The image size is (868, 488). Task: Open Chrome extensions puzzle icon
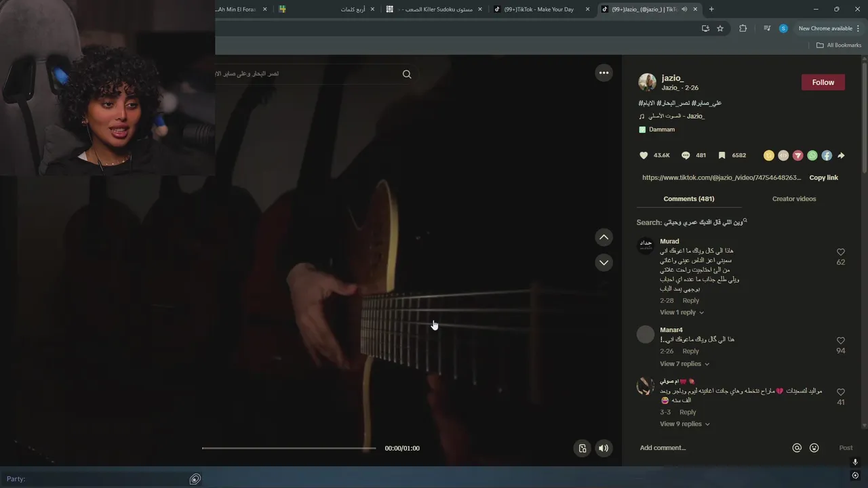[743, 28]
